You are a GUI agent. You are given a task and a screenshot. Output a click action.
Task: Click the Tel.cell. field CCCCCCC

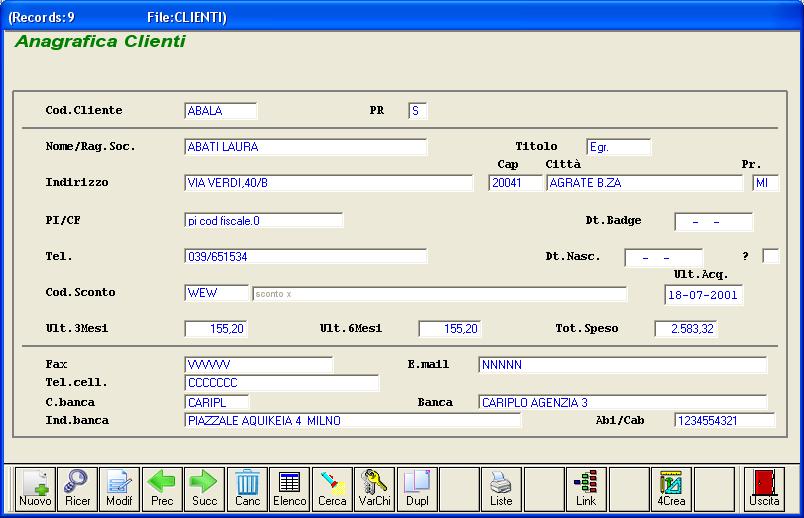[x=282, y=383]
